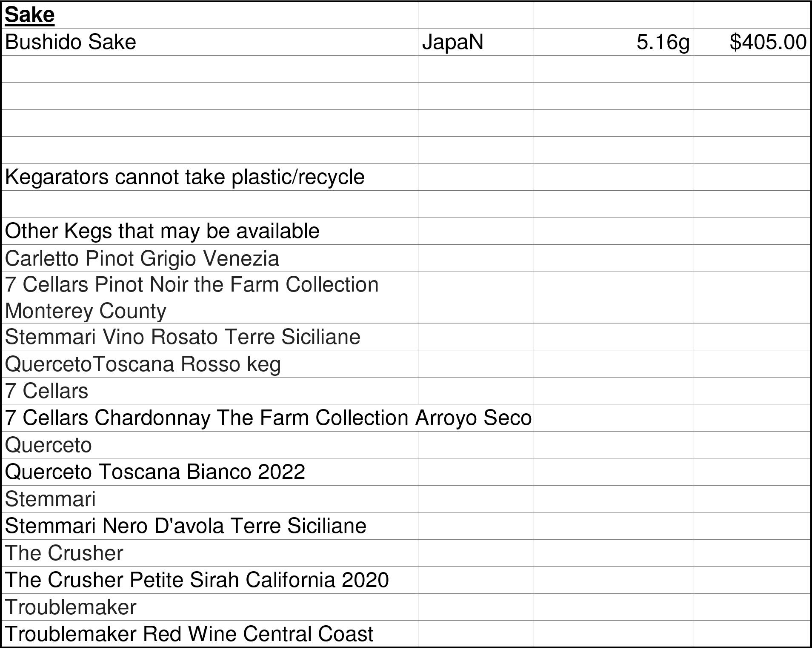This screenshot has height=667, width=812.
Task: Click the $405.00 price cell
Action: click(x=767, y=42)
